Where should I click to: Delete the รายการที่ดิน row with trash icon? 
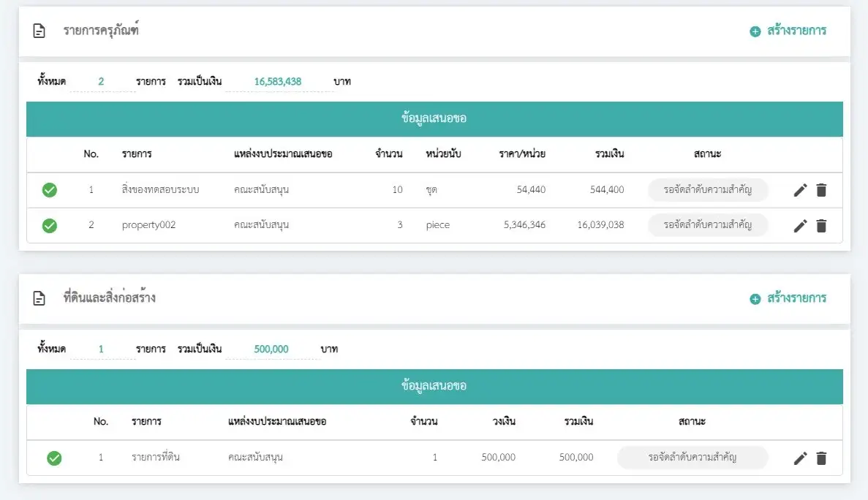tap(821, 458)
